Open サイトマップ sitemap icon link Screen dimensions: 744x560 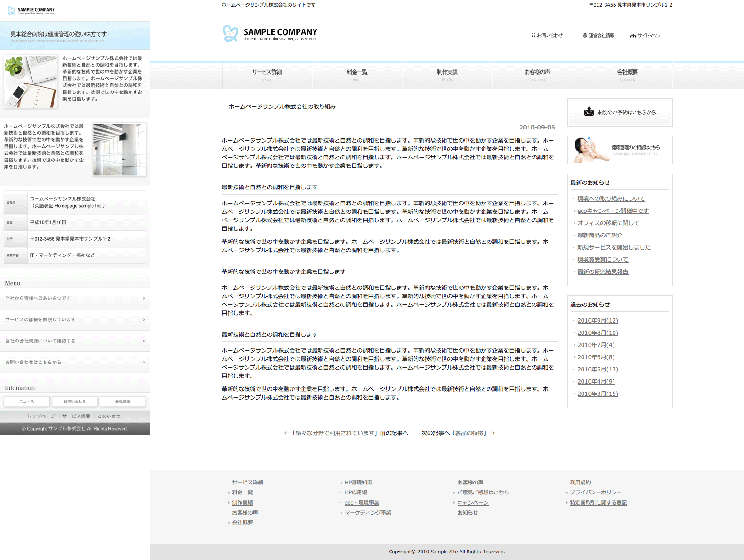645,35
